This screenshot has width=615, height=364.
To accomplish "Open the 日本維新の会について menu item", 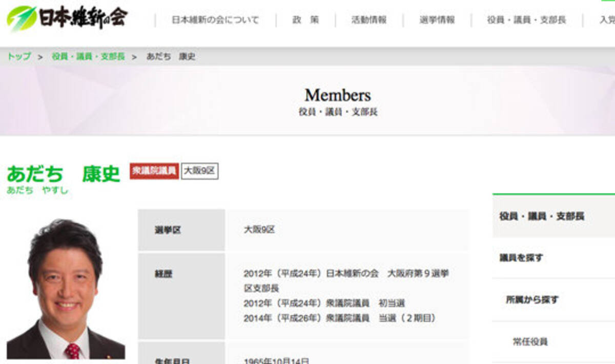I will click(215, 20).
